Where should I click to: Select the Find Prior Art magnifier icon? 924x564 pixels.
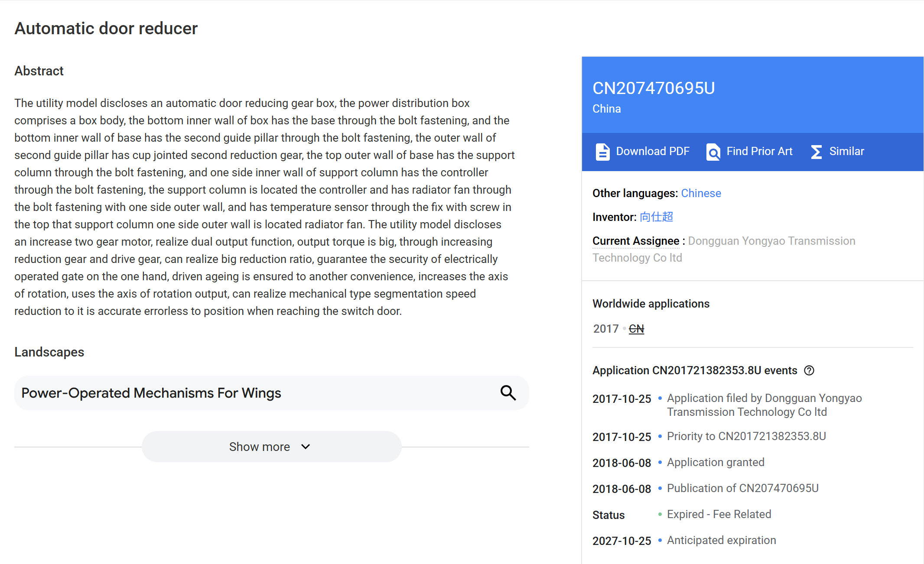(713, 152)
